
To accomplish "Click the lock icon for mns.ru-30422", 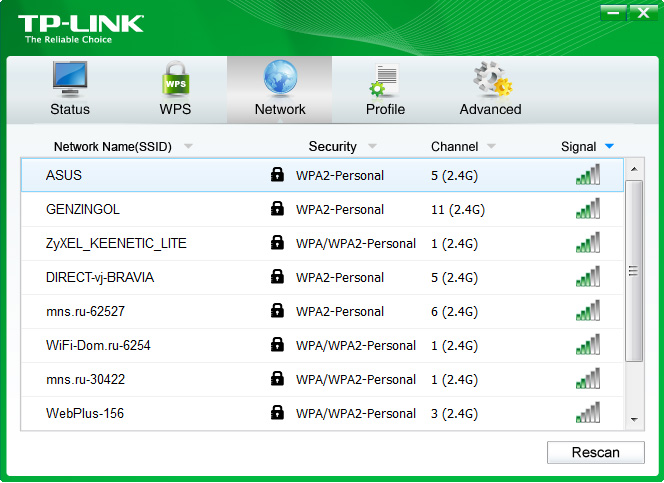I will pos(277,378).
